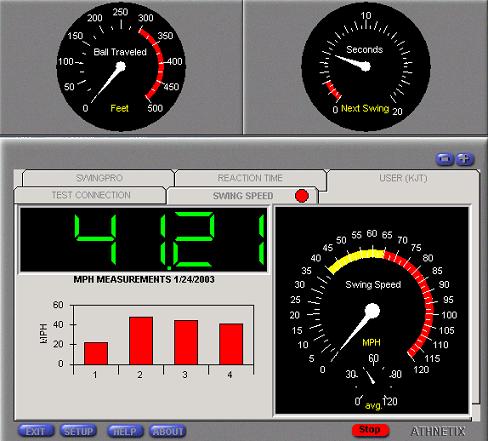488x441 pixels.
Task: Select bar 2 in the MPH chart
Action: point(141,340)
